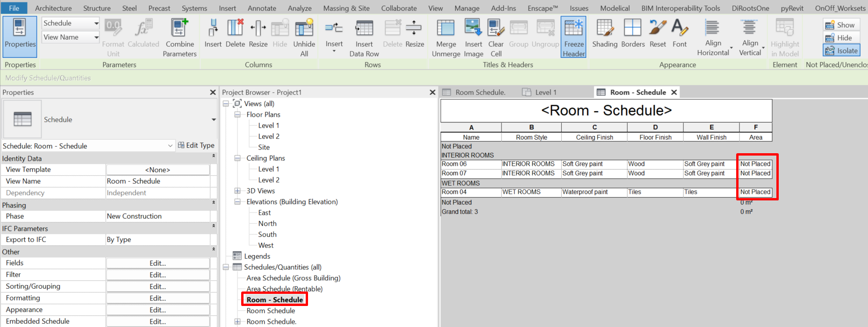Screen dimensions: 868x327
Task: Click the Resize rows tool
Action: coord(415,34)
